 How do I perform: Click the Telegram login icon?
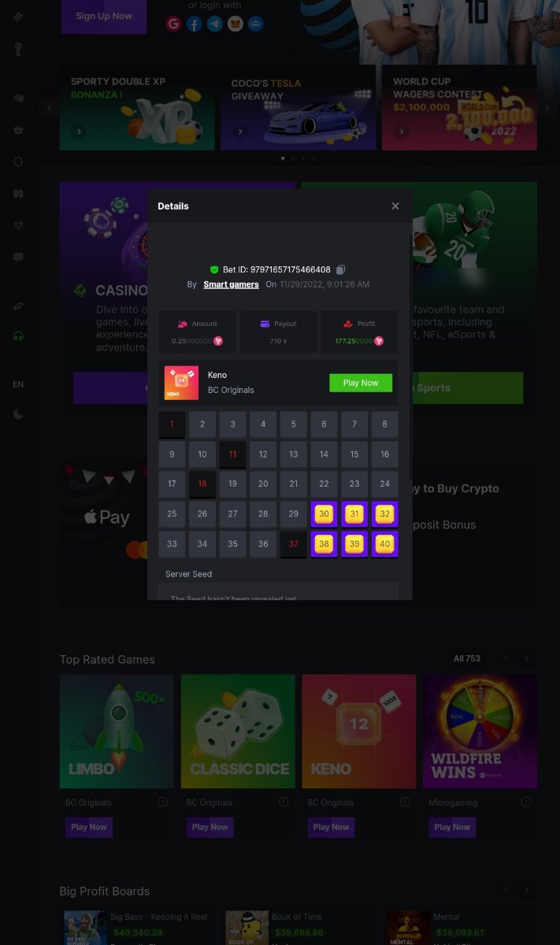[x=215, y=24]
